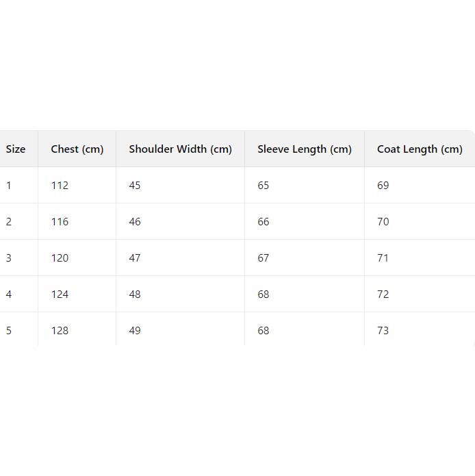Click the sleeve length value 65
The height and width of the screenshot is (476, 475).
264,186
